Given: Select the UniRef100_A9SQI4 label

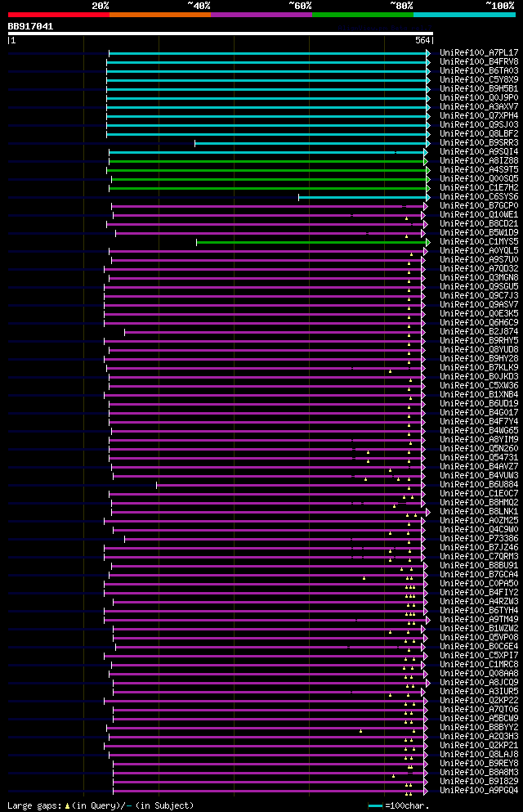Looking at the screenshot, I should (x=479, y=152).
